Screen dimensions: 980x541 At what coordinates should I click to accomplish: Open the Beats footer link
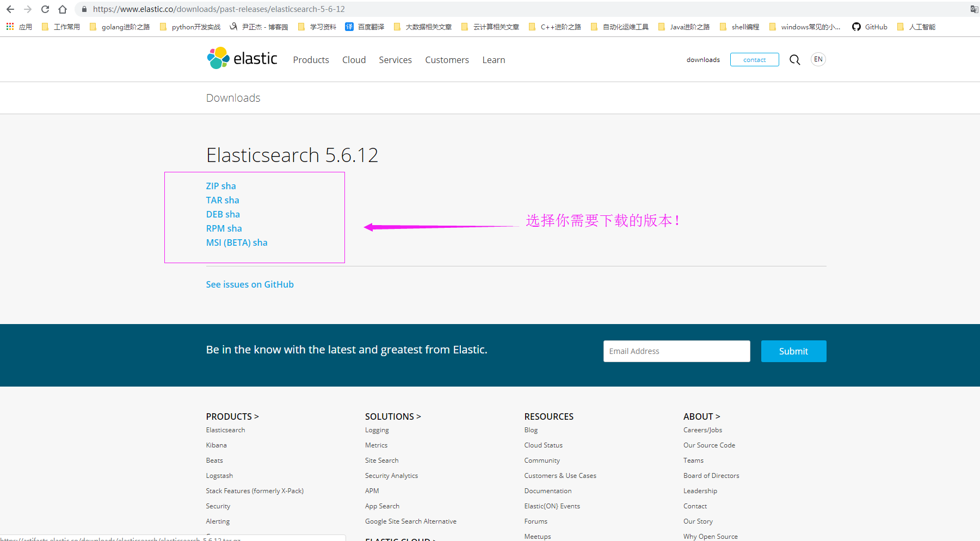(214, 461)
